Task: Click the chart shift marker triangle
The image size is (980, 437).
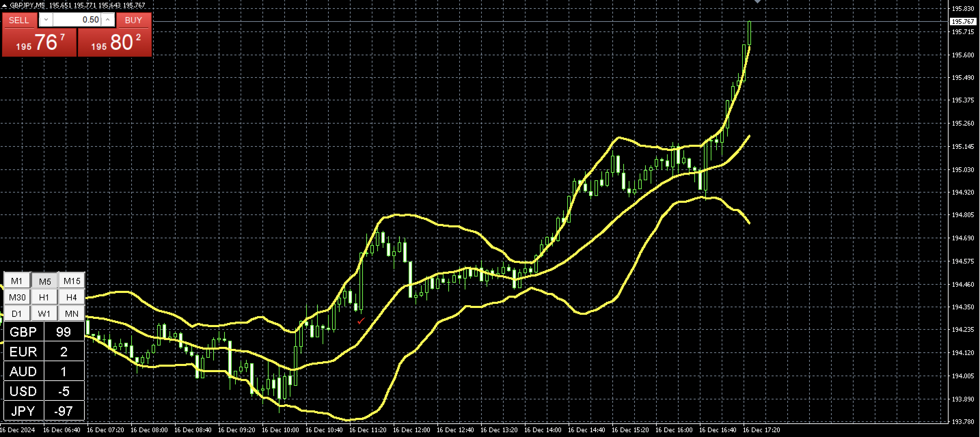Action: coord(757,1)
